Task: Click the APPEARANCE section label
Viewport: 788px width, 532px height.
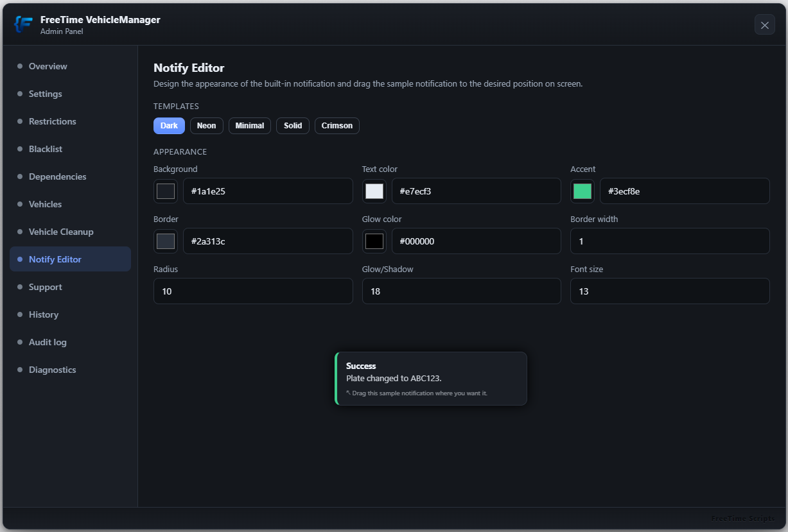Action: pyautogui.click(x=180, y=152)
